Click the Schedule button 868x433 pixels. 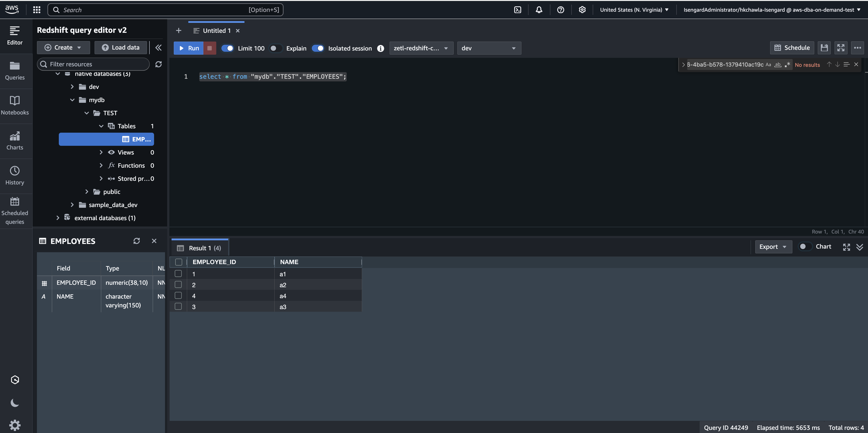[792, 48]
